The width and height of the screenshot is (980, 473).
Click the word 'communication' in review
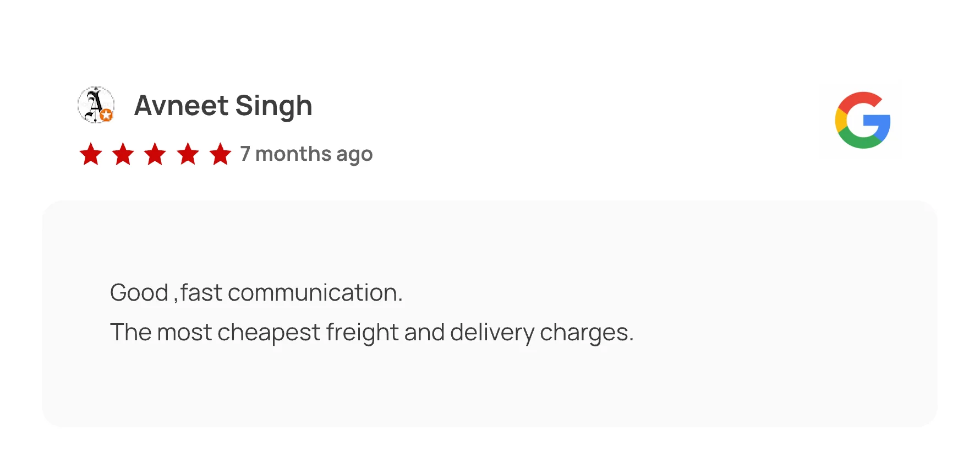(x=312, y=292)
